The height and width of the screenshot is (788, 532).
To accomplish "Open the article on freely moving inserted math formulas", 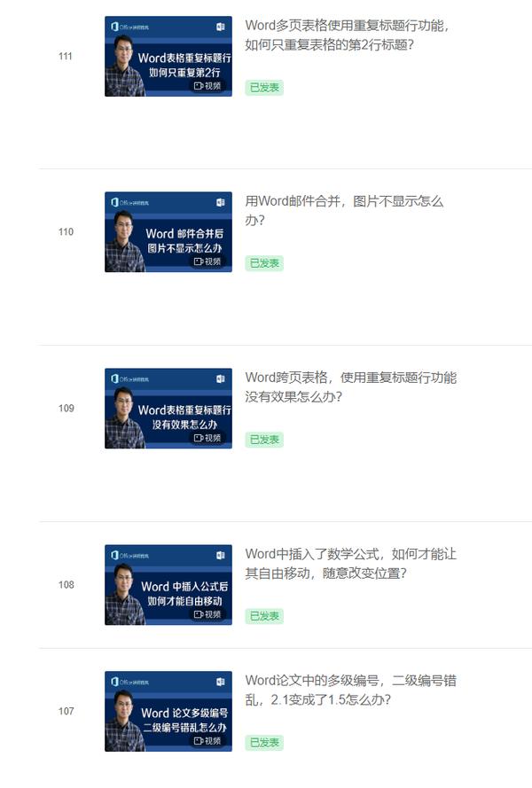I will [x=351, y=564].
